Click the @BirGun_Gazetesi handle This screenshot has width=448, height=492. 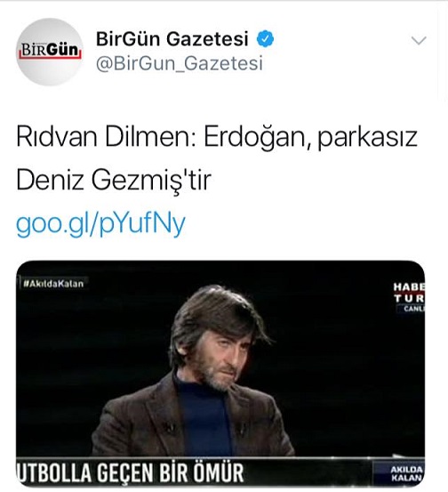click(179, 63)
